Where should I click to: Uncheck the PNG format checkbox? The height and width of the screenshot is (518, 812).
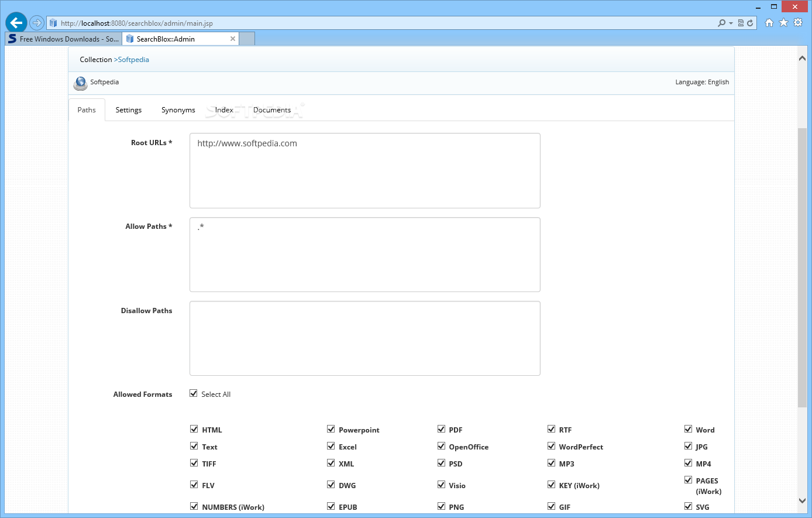pyautogui.click(x=442, y=506)
